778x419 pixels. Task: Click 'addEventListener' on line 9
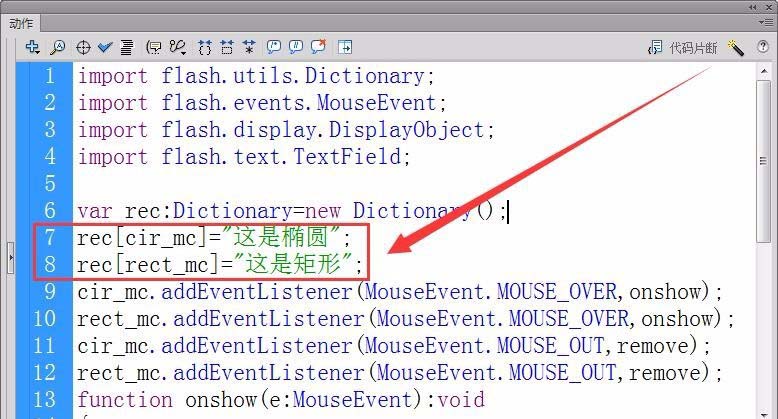pos(257,291)
